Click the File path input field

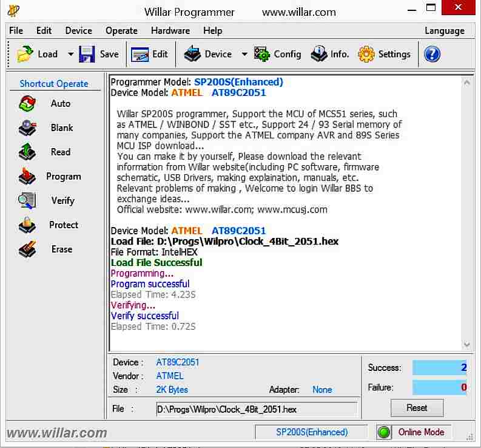pyautogui.click(x=257, y=409)
